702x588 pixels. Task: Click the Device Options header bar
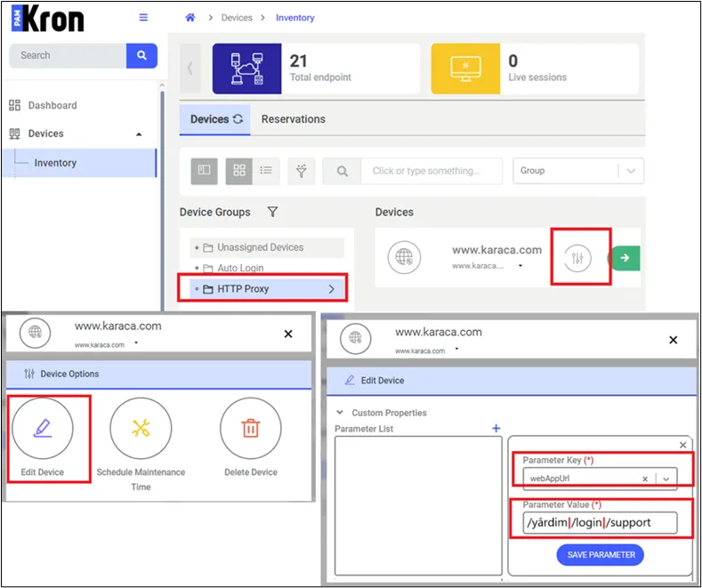pos(158,375)
